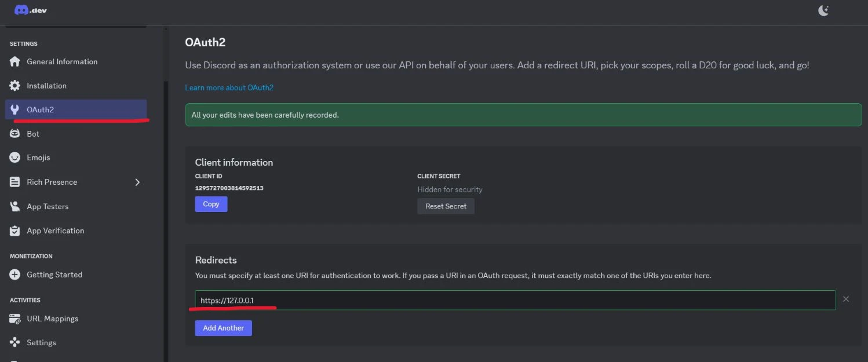
Task: Click the client ID number text
Action: [229, 188]
